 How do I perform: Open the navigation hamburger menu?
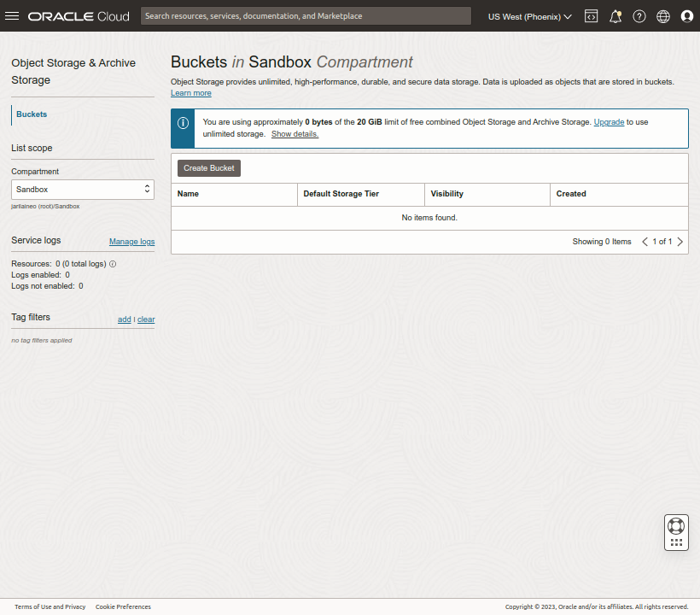tap(12, 15)
